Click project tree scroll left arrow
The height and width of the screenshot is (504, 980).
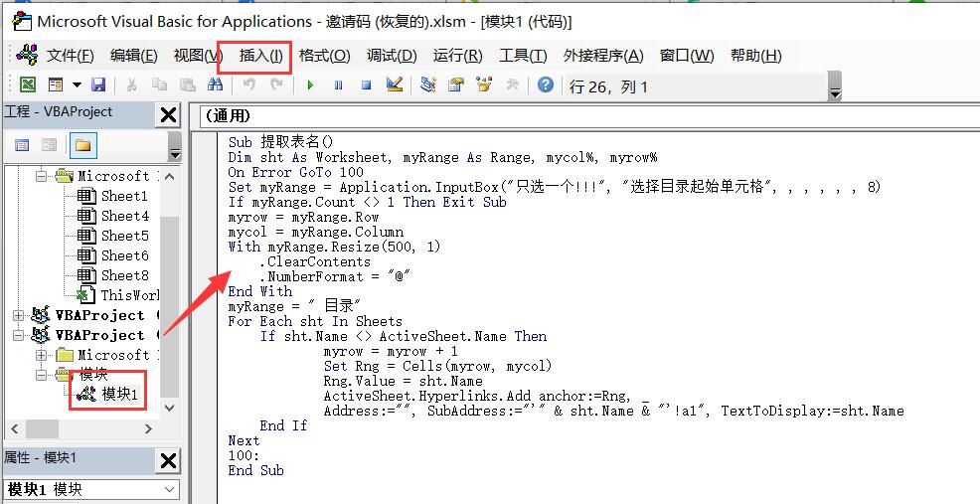tap(14, 429)
